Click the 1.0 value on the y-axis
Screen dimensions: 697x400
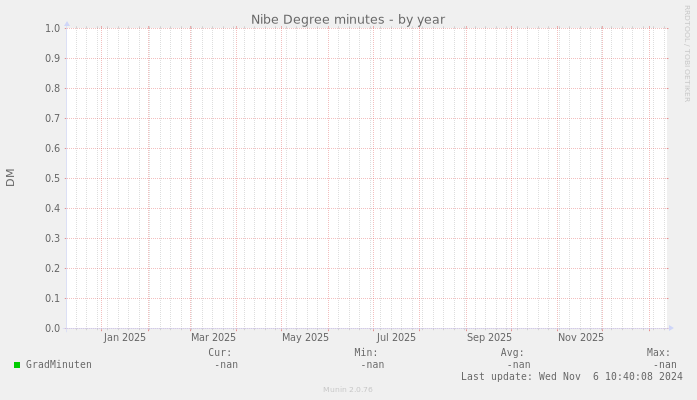(x=52, y=28)
